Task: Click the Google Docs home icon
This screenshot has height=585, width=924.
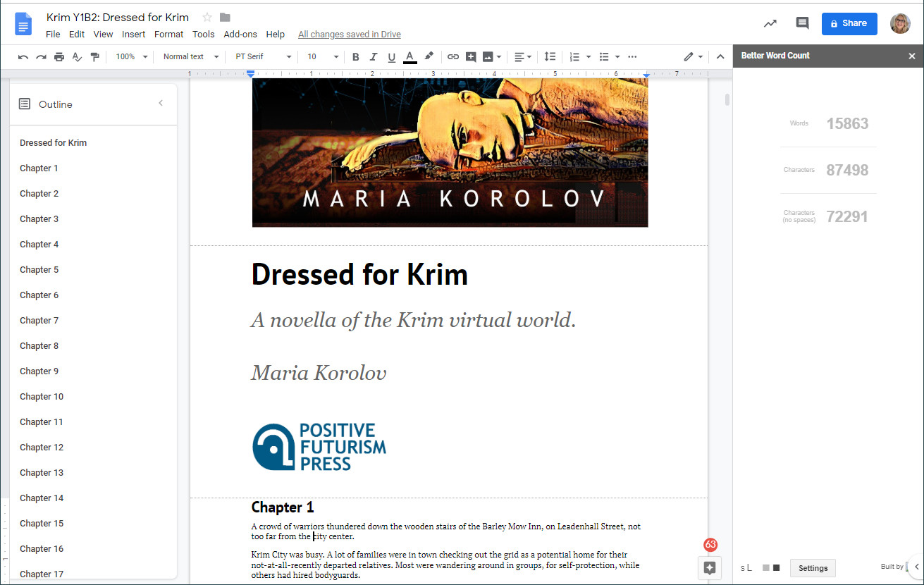Action: tap(24, 25)
